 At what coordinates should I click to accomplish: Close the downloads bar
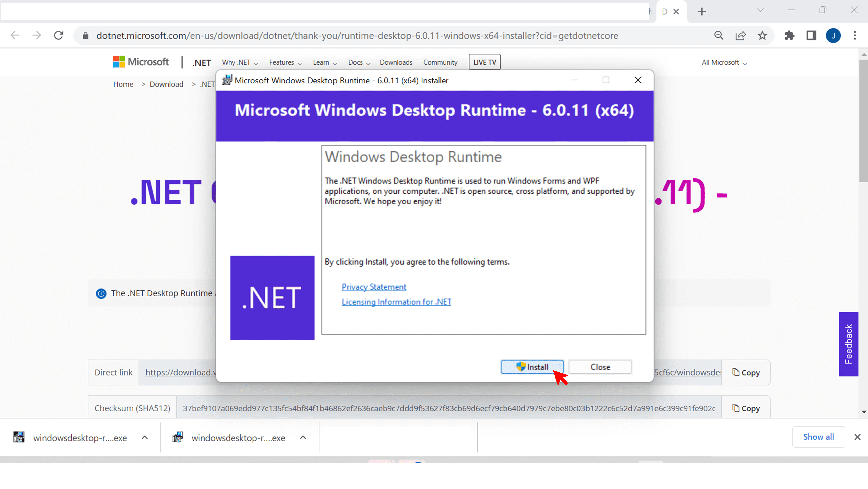click(x=857, y=437)
